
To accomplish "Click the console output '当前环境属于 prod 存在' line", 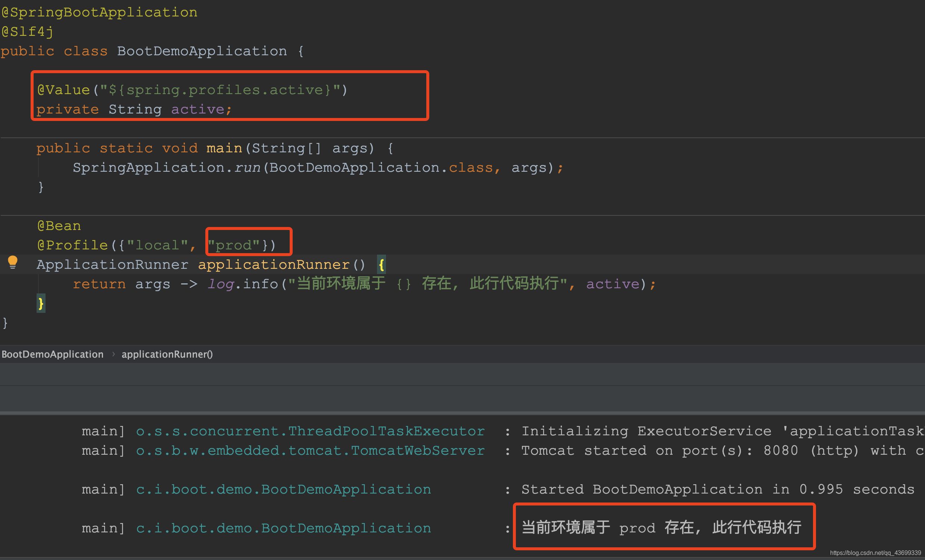I will (662, 528).
